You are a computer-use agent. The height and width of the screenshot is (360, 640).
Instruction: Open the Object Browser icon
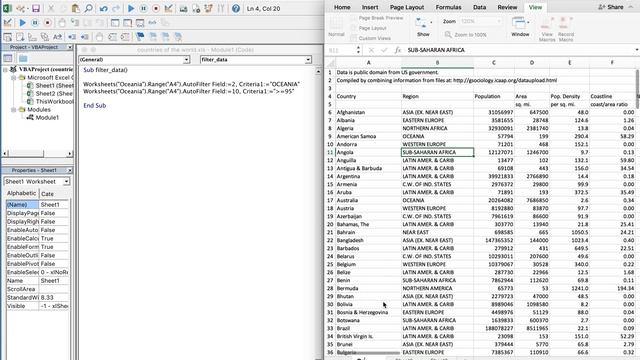point(209,8)
